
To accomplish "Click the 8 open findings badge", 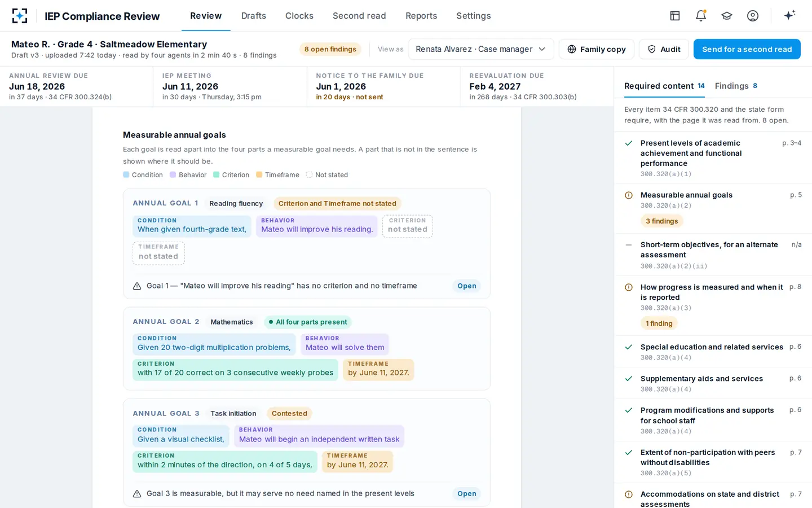I will 330,49.
